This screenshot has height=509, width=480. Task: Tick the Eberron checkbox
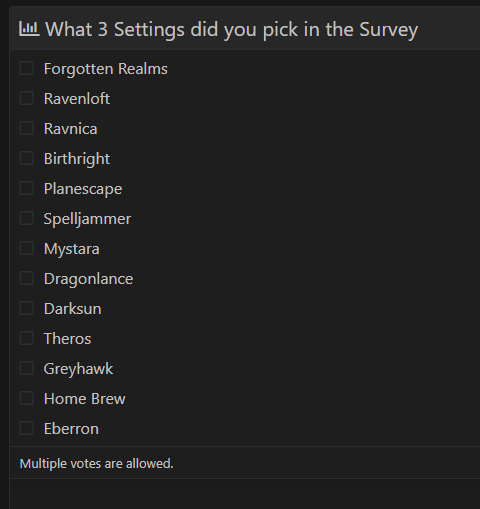pyautogui.click(x=27, y=428)
